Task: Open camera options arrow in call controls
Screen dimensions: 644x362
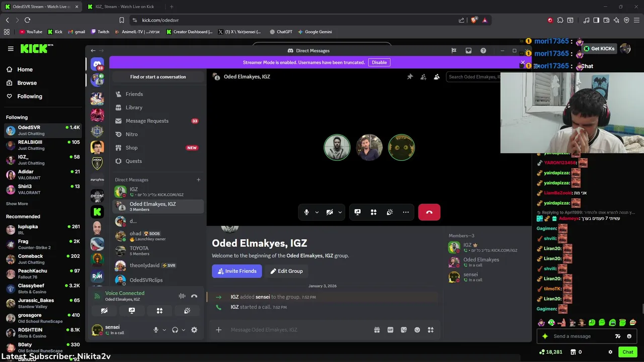Action: 340,212
